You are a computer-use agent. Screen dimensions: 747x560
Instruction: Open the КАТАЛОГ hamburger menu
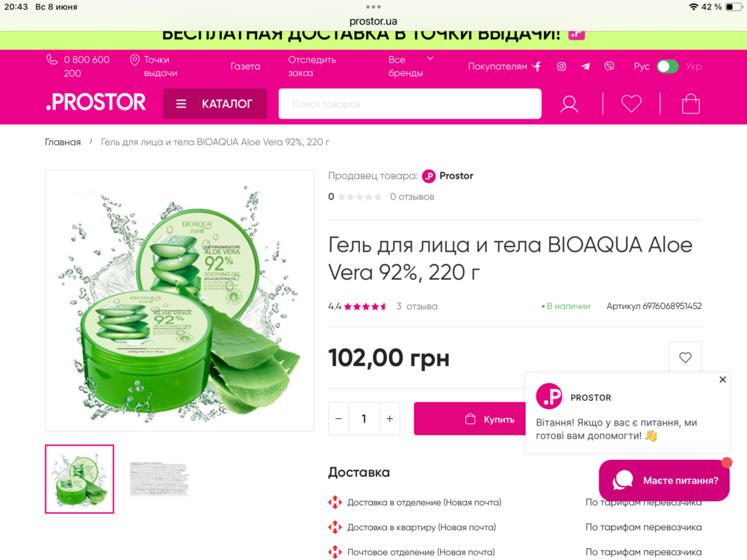click(215, 104)
